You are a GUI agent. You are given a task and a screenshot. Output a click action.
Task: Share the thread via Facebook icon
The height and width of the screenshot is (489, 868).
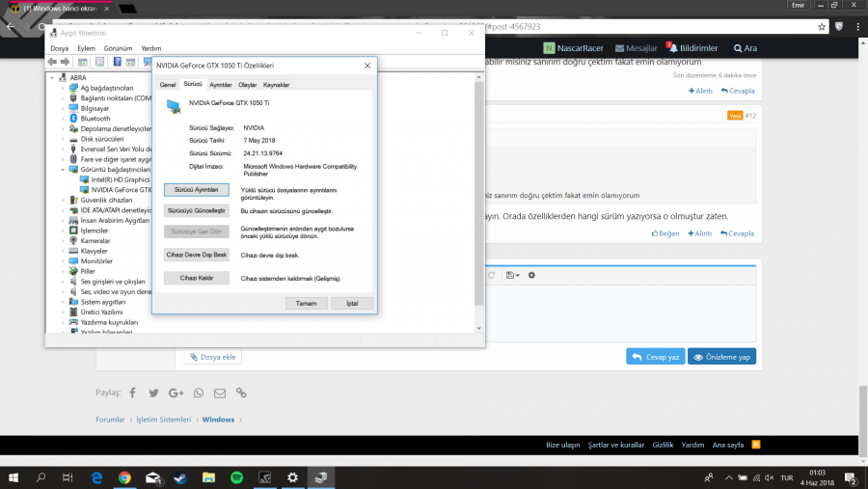click(x=133, y=393)
